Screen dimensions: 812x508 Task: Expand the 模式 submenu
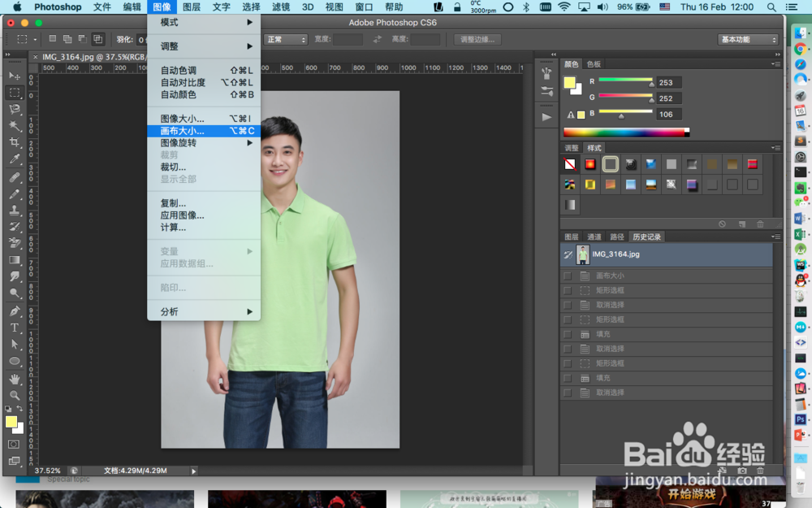204,22
